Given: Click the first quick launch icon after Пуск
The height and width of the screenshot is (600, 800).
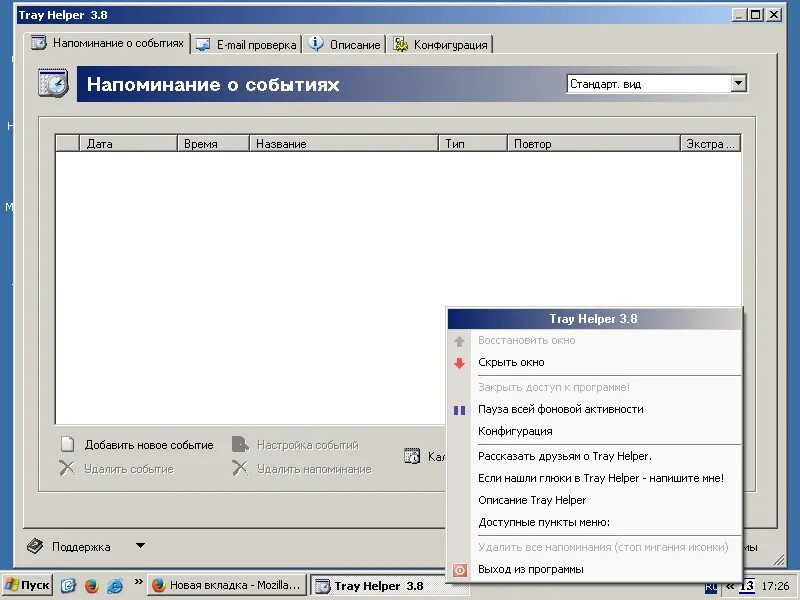Looking at the screenshot, I should click(x=68, y=585).
